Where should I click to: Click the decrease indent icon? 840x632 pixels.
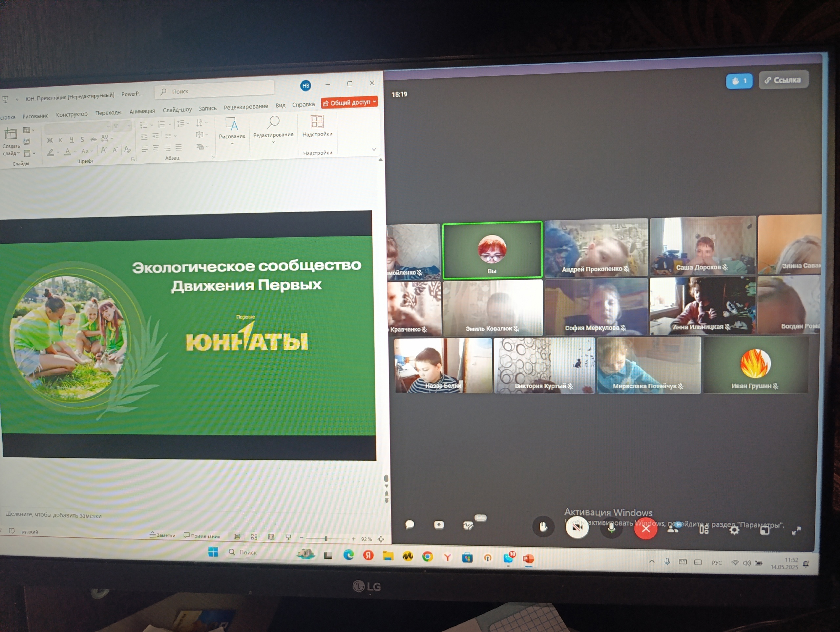(144, 137)
